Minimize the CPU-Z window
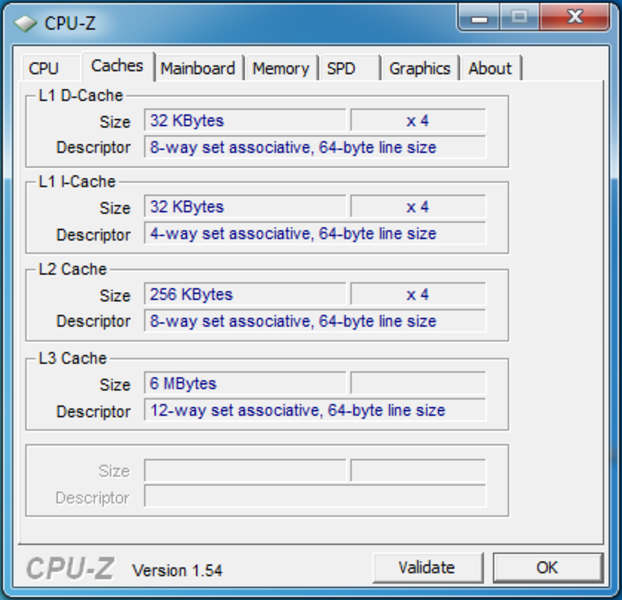This screenshot has width=622, height=600. (479, 17)
